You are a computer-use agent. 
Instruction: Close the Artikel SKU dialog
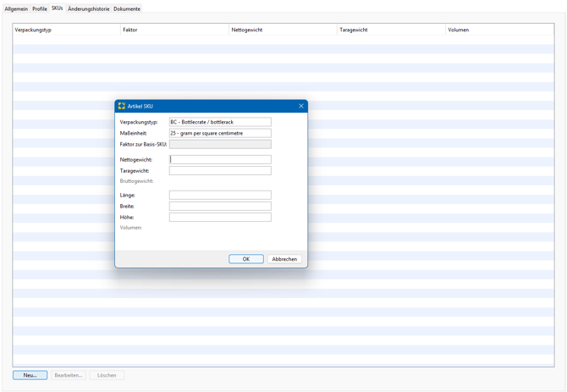[301, 106]
